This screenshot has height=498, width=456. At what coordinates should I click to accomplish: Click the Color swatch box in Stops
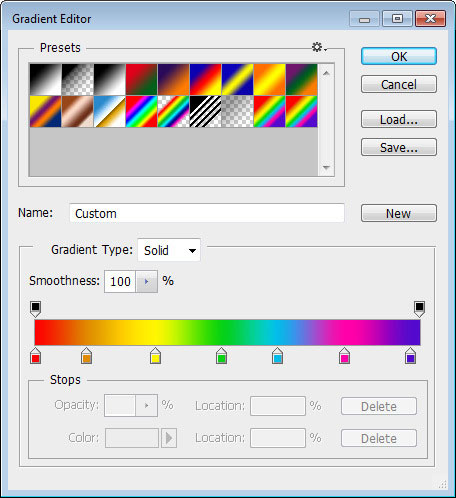[132, 438]
